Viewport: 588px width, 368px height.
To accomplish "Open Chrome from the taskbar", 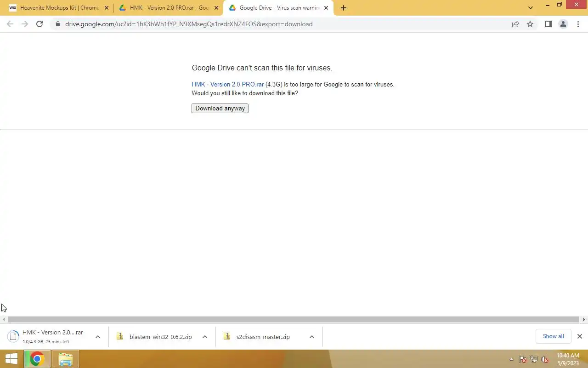I will pos(37,359).
